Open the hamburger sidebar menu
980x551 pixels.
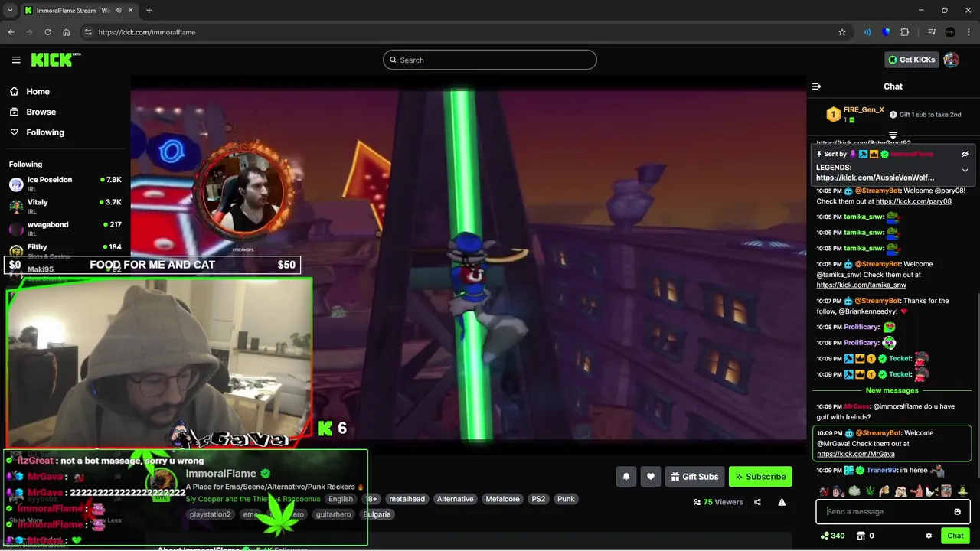coord(16,60)
